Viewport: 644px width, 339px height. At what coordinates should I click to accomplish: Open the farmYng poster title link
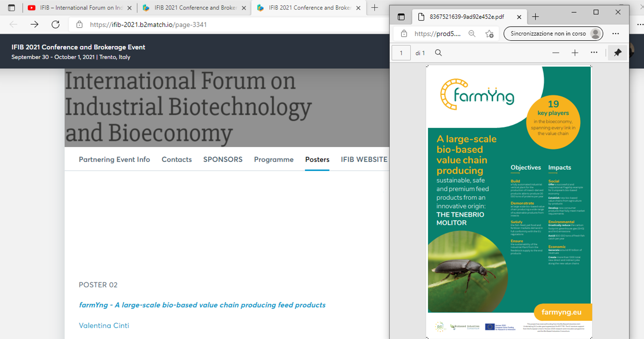click(202, 305)
